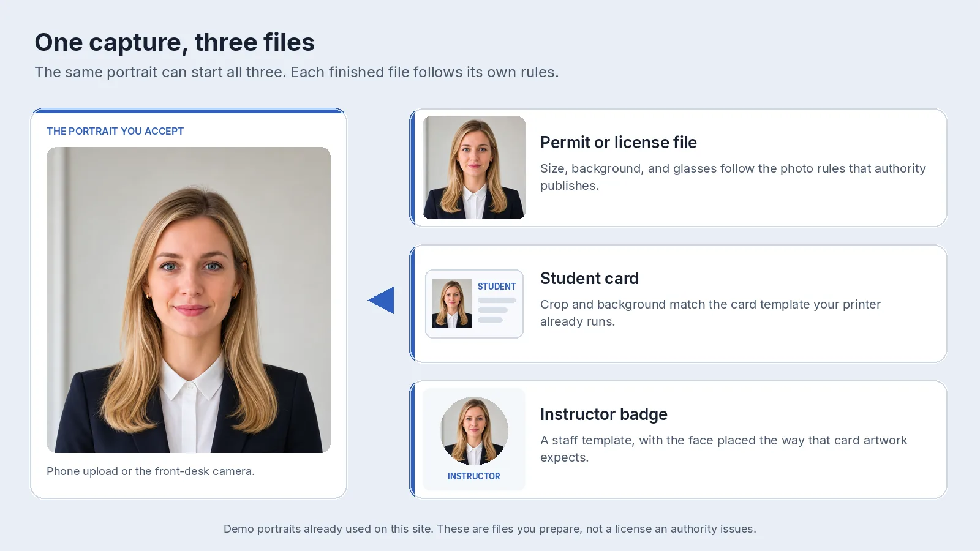Select the 'Student card' heading
This screenshot has width=980, height=551.
pyautogui.click(x=589, y=279)
